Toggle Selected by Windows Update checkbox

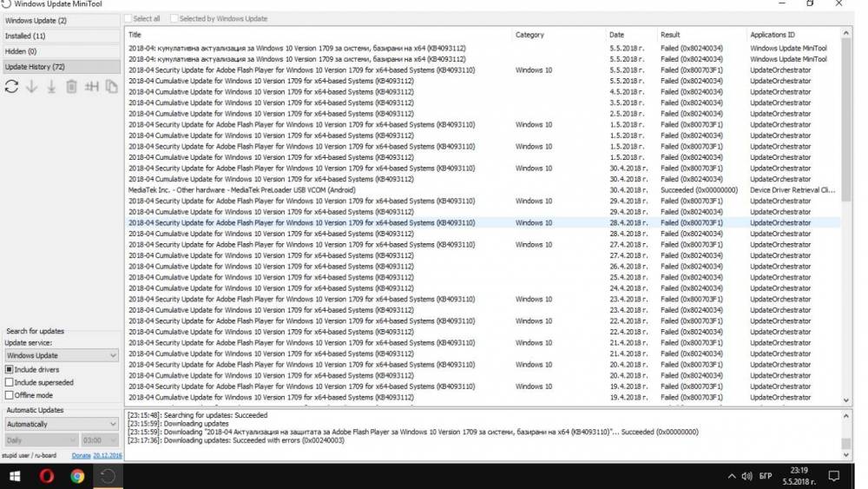[x=174, y=19]
